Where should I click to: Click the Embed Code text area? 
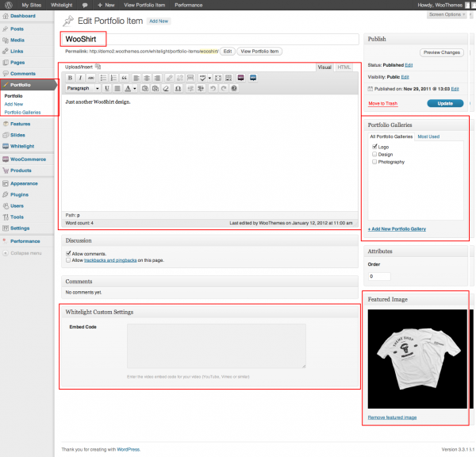(216, 346)
